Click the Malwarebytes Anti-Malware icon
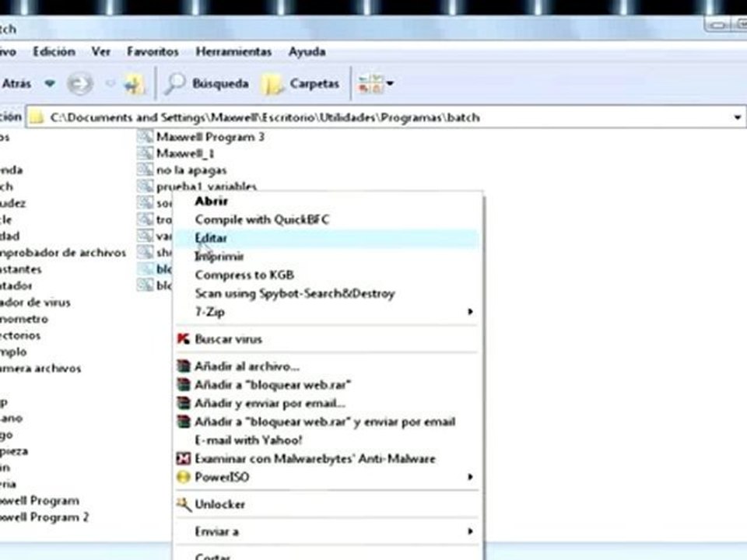The width and height of the screenshot is (747, 560). tap(184, 459)
